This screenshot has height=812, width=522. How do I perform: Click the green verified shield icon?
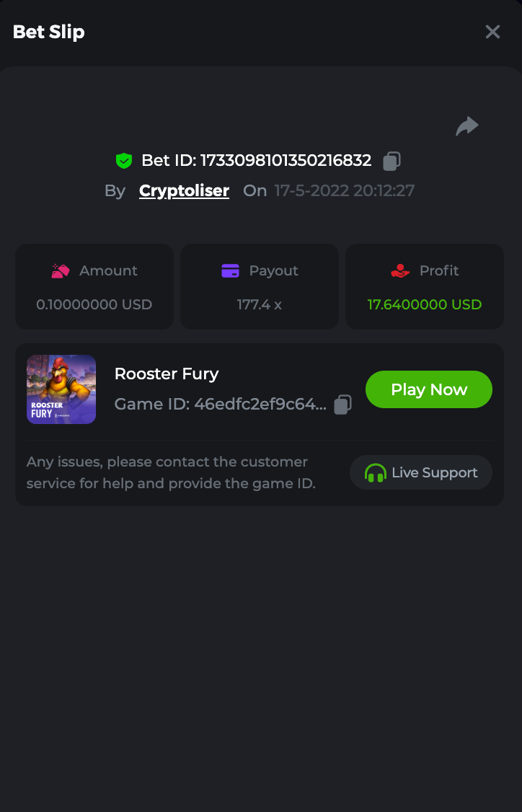[124, 161]
